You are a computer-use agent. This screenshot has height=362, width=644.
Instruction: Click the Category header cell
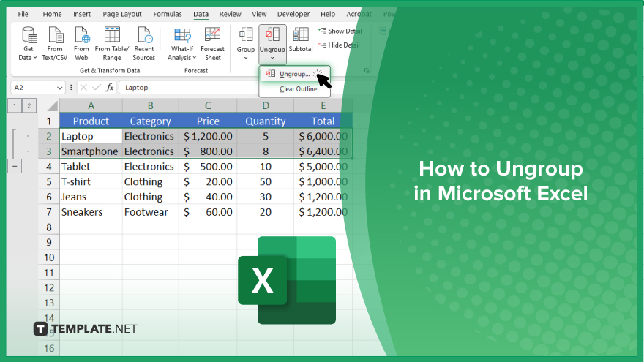point(150,121)
